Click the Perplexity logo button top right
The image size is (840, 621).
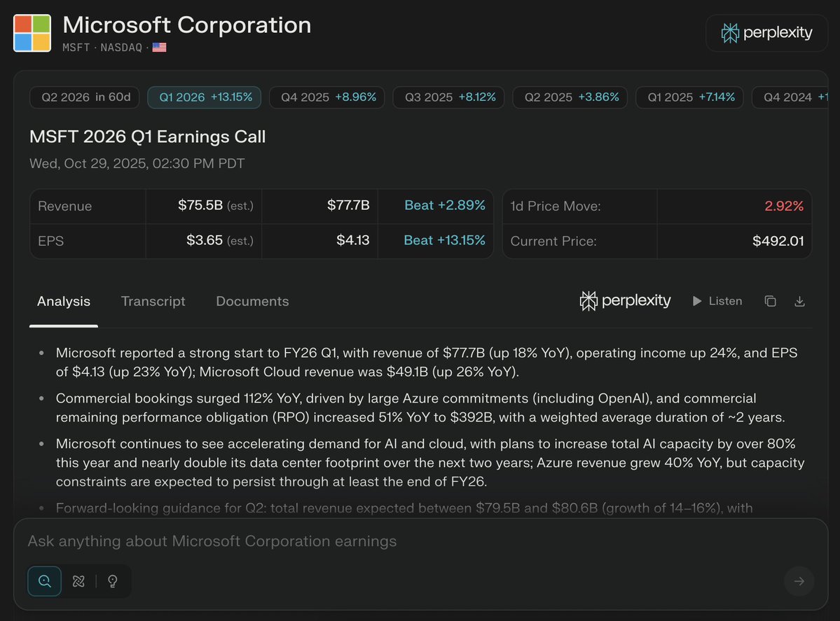(x=766, y=33)
